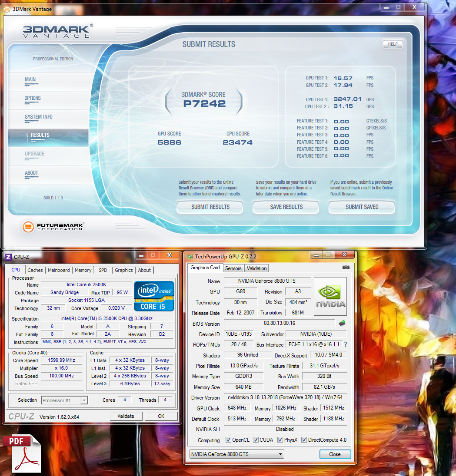Open the GeForce 8800 GTS card dropdown
Viewport: 456px width, 476px height.
pos(236,454)
